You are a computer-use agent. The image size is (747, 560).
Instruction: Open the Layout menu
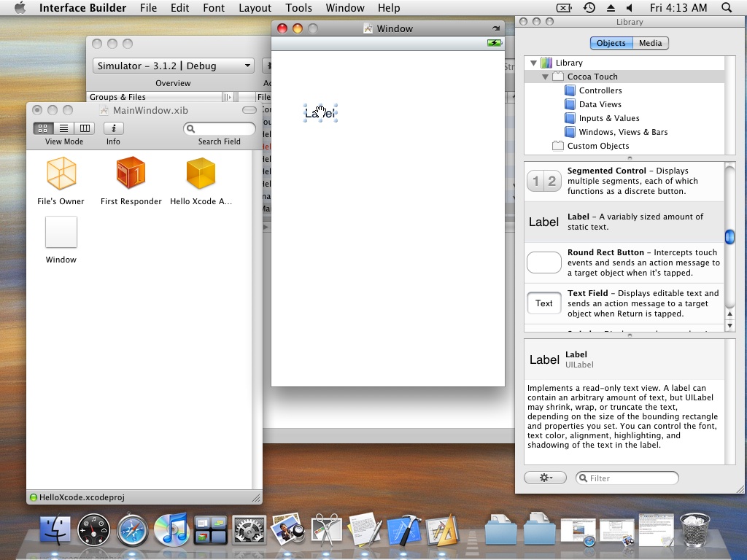click(255, 8)
